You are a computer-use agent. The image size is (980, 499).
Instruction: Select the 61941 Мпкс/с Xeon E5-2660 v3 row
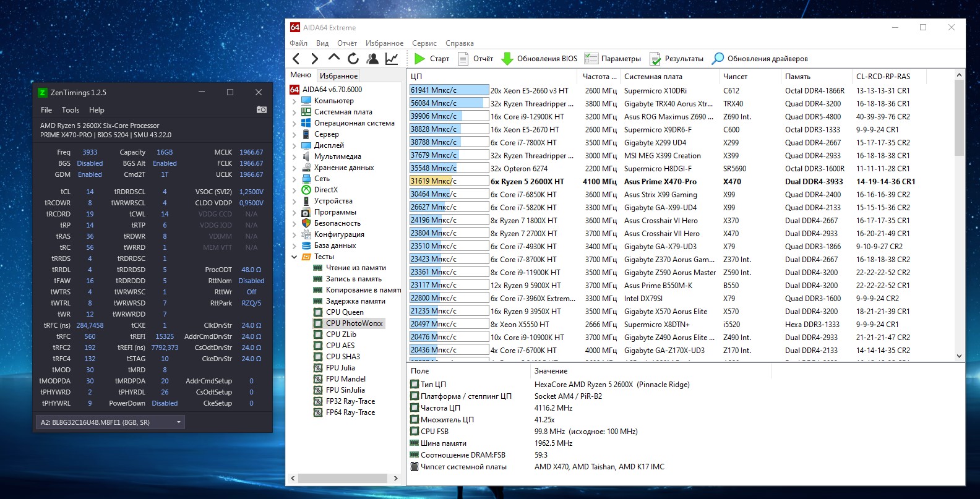tap(681, 90)
